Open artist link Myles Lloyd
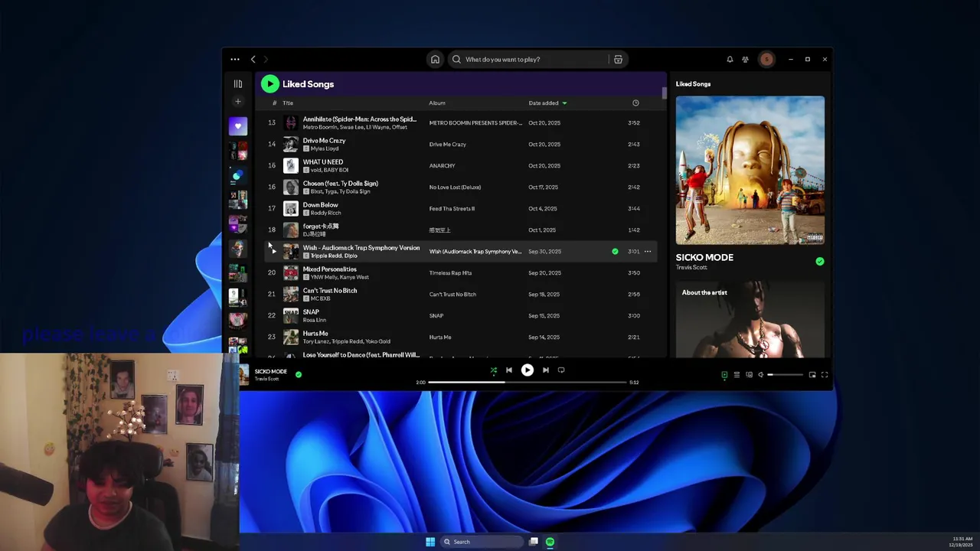 [x=325, y=148]
